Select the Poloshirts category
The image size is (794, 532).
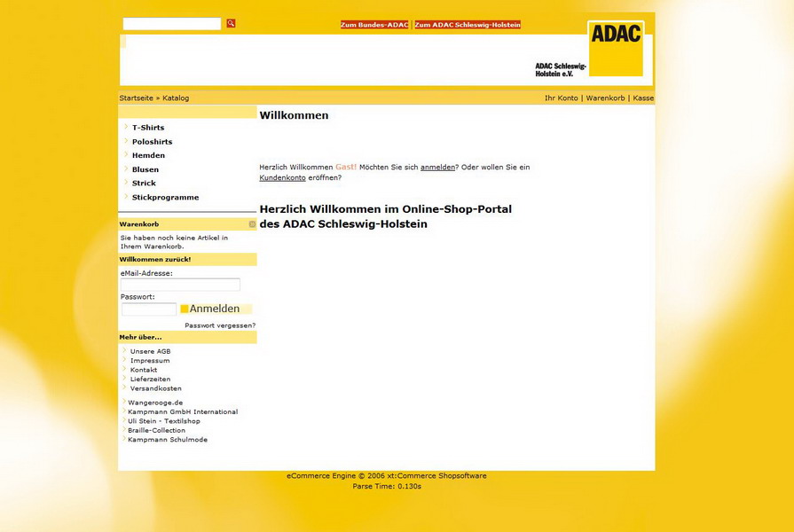click(x=153, y=142)
